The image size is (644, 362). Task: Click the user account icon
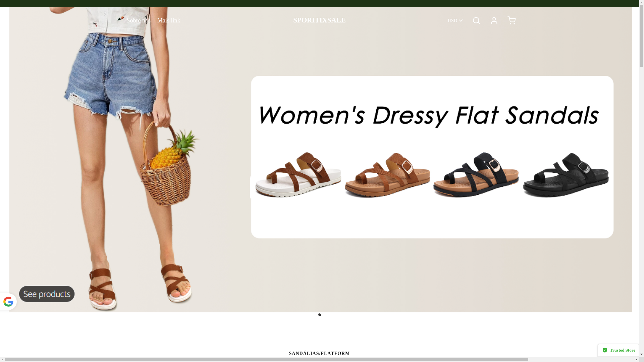coord(494,20)
